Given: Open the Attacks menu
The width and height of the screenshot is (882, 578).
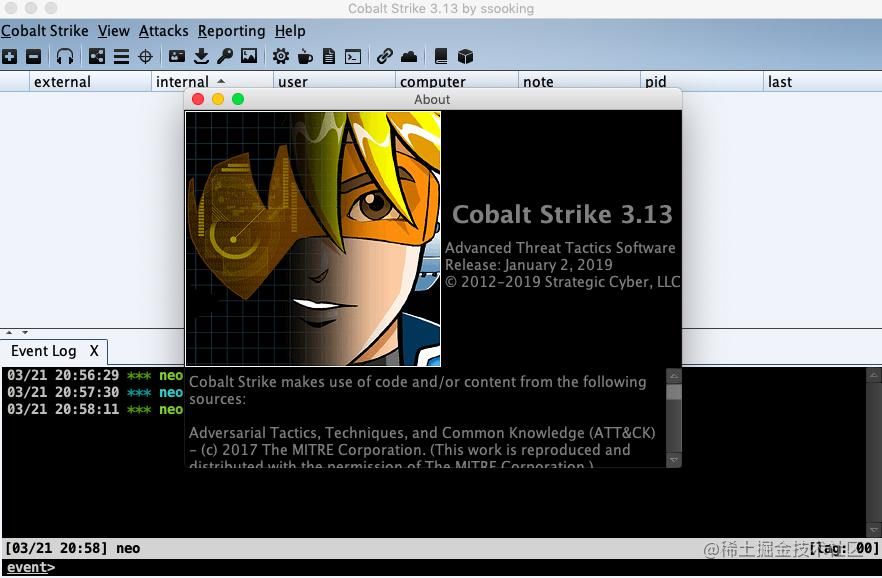Looking at the screenshot, I should tap(164, 31).
